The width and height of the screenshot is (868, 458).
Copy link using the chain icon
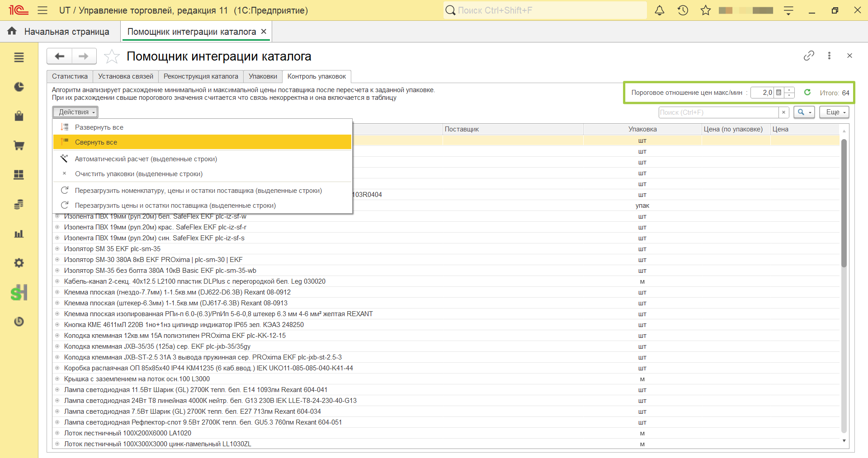click(809, 56)
